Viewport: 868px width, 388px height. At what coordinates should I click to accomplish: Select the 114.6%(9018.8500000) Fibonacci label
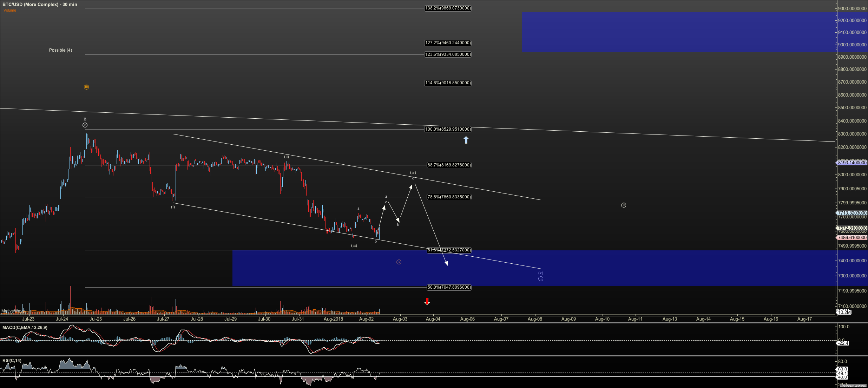pyautogui.click(x=448, y=83)
